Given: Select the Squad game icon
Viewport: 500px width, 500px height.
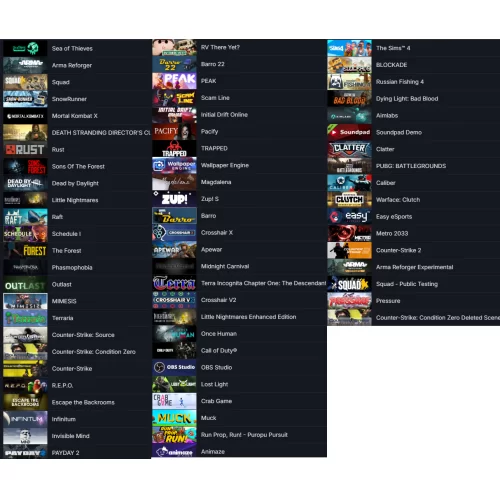Looking at the screenshot, I should point(25,82).
